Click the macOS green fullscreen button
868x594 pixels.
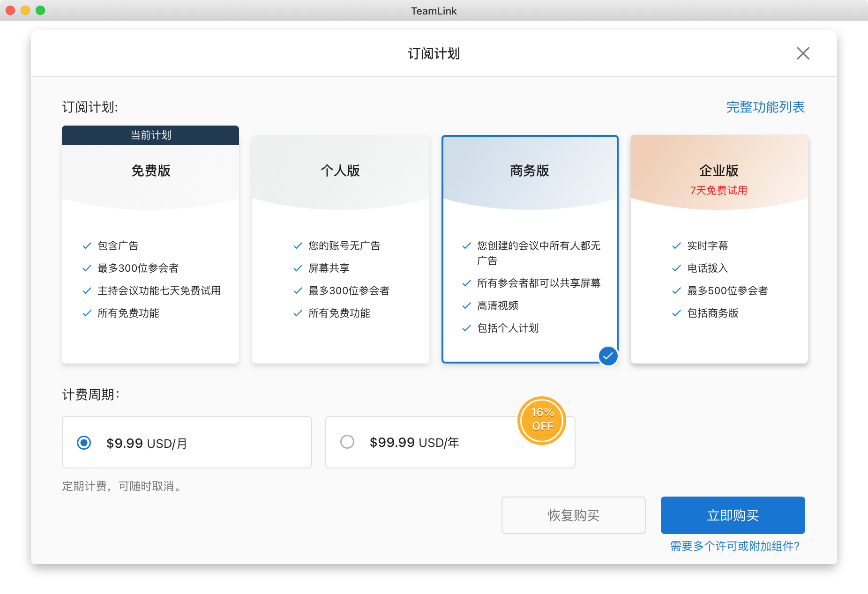(40, 10)
